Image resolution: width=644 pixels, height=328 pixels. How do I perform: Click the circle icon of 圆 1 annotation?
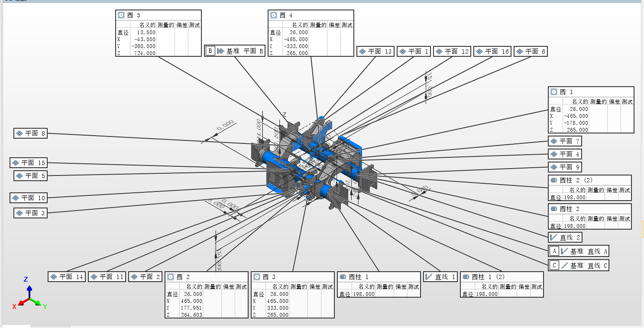554,92
